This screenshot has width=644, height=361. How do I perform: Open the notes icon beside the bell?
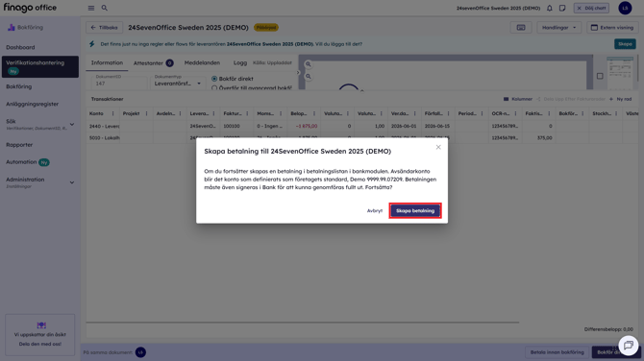[562, 8]
